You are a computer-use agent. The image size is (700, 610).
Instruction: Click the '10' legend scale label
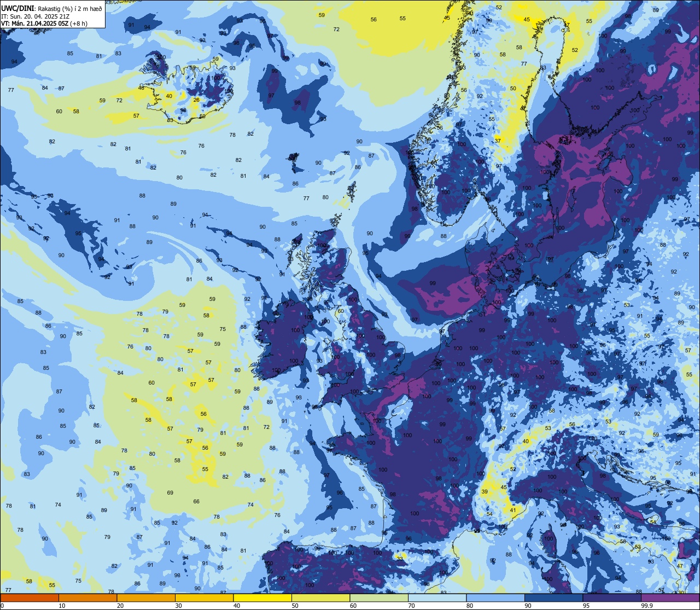point(62,606)
